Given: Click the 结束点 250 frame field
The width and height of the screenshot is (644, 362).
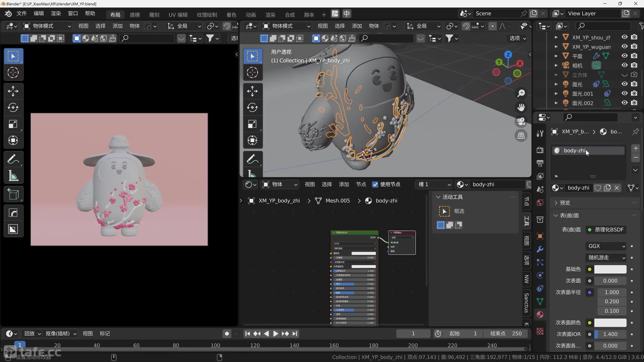Looking at the screenshot, I should click(506, 334).
